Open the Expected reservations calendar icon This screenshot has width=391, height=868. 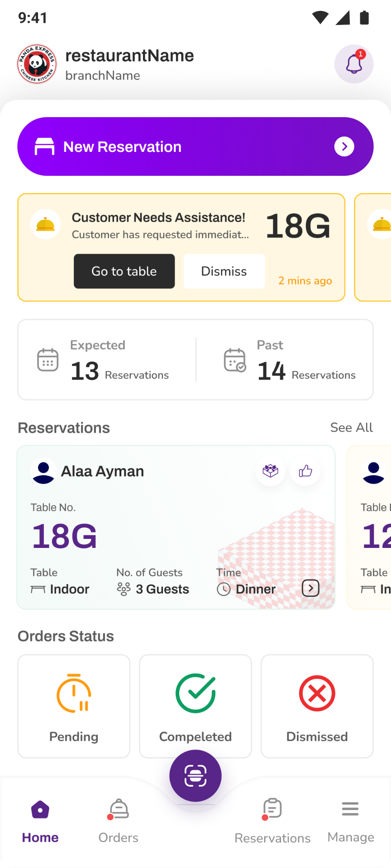[x=48, y=360]
